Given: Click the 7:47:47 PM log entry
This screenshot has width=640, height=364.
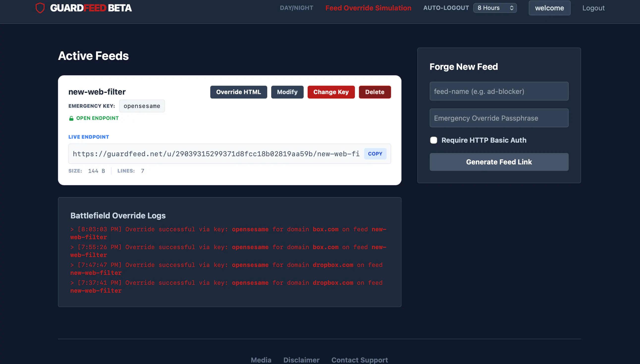Looking at the screenshot, I should pos(226,269).
